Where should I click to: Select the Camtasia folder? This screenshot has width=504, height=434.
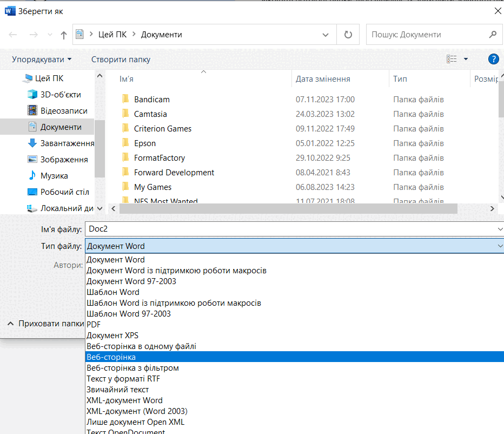point(150,114)
